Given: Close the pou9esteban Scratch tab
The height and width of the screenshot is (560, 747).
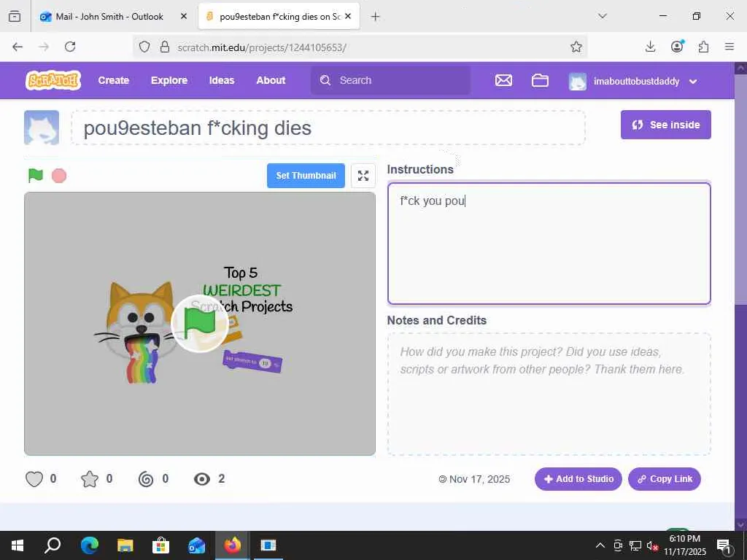Looking at the screenshot, I should pos(348,17).
